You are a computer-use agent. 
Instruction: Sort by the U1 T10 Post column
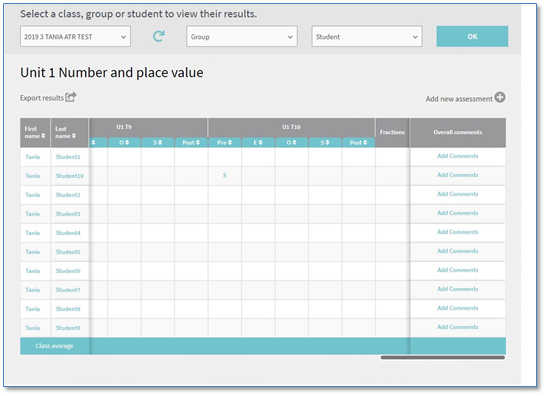point(358,142)
